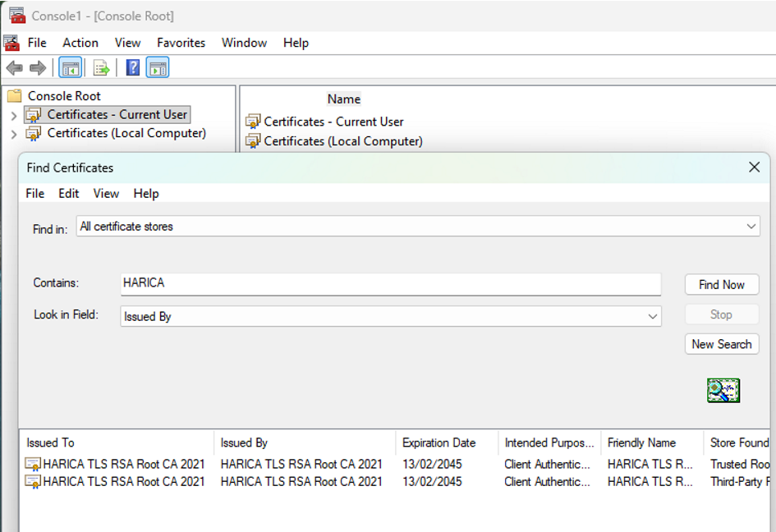Click the Find Now button

(x=722, y=285)
